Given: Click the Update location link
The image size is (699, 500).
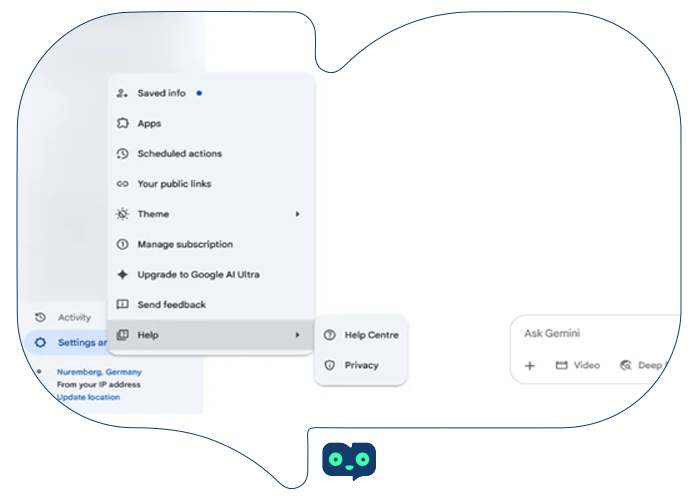Looking at the screenshot, I should tap(88, 397).
